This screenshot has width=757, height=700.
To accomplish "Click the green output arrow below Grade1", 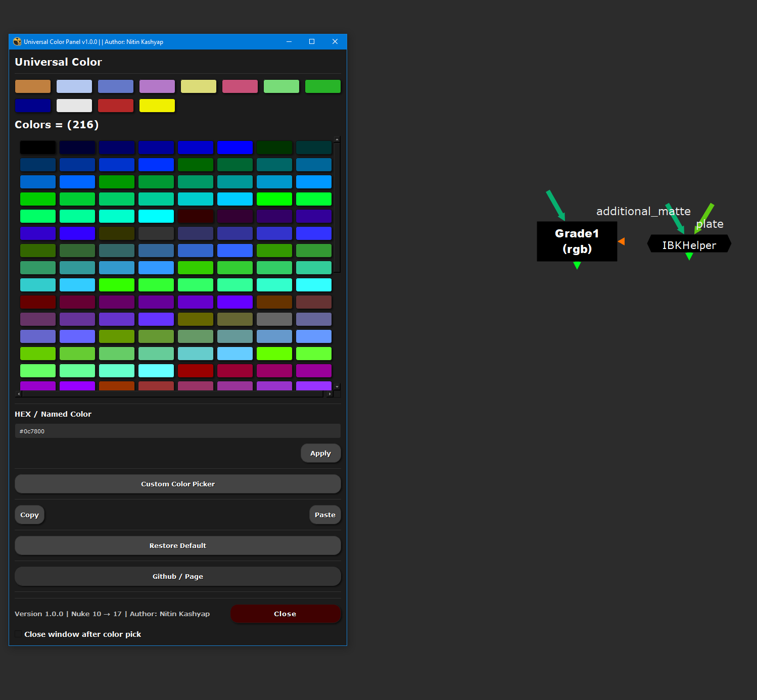I will tap(577, 265).
